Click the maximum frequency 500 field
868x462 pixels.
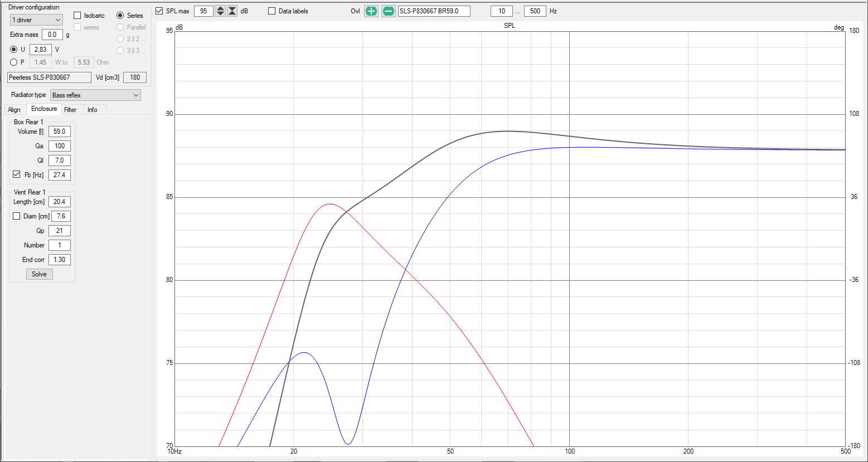coord(535,11)
